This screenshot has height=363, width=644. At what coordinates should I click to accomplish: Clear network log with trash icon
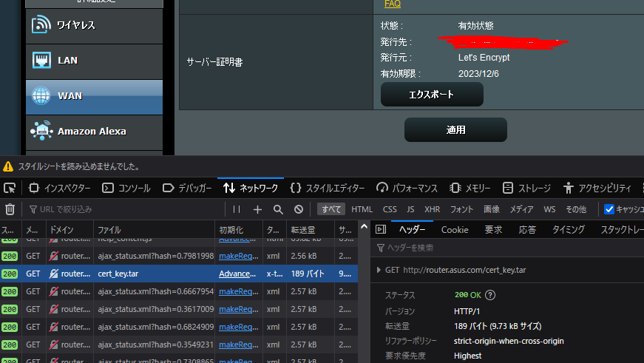pyautogui.click(x=10, y=209)
